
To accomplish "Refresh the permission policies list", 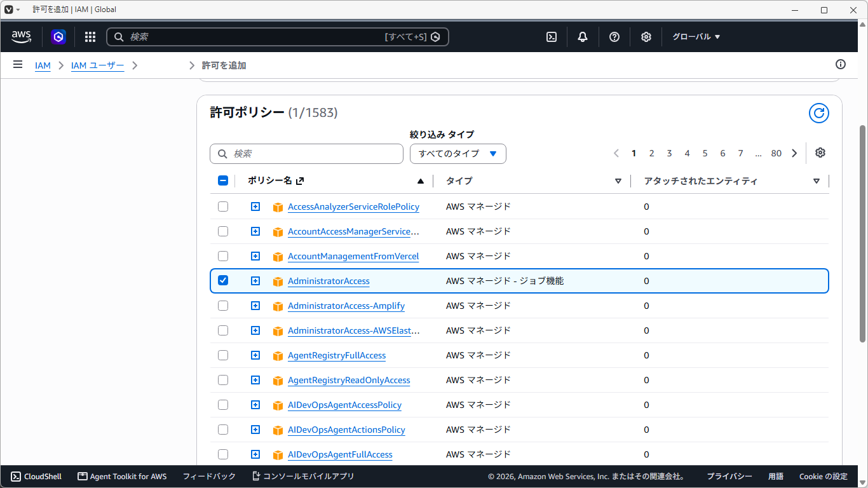I will [x=819, y=113].
